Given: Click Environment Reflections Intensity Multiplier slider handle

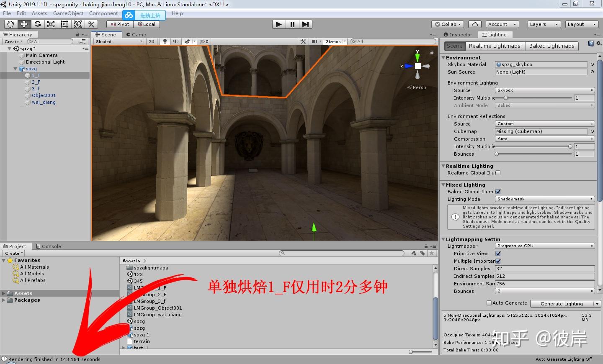Looking at the screenshot, I should (x=570, y=146).
